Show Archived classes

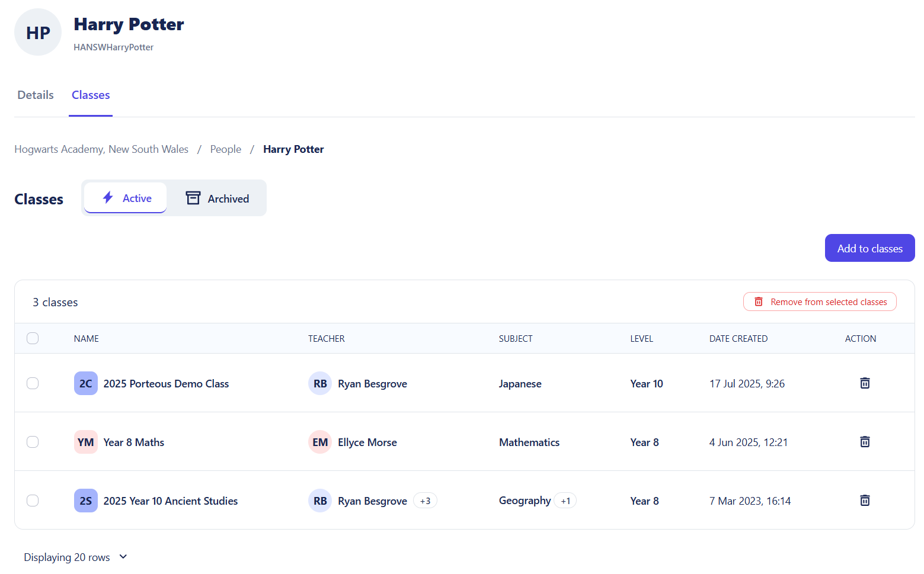pos(217,198)
